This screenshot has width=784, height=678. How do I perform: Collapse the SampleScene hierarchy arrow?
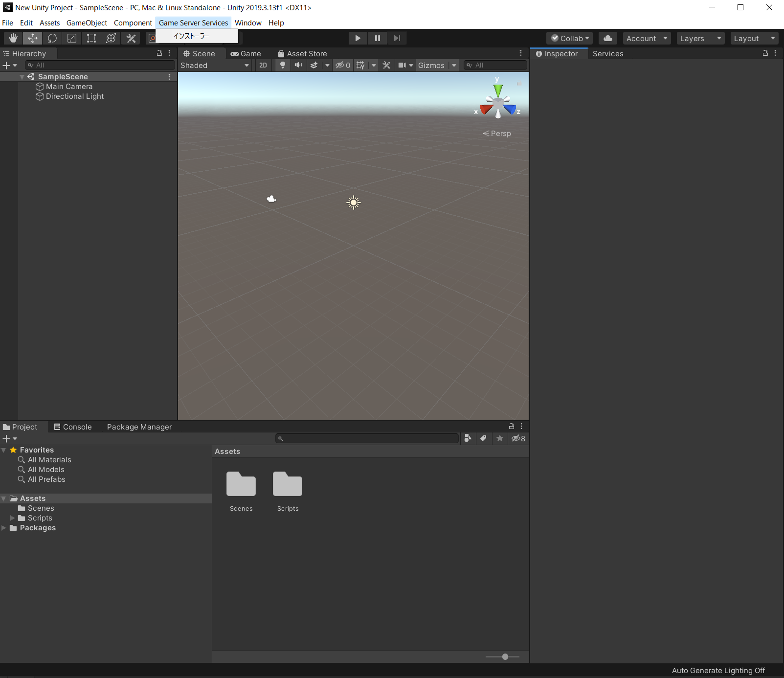point(22,77)
